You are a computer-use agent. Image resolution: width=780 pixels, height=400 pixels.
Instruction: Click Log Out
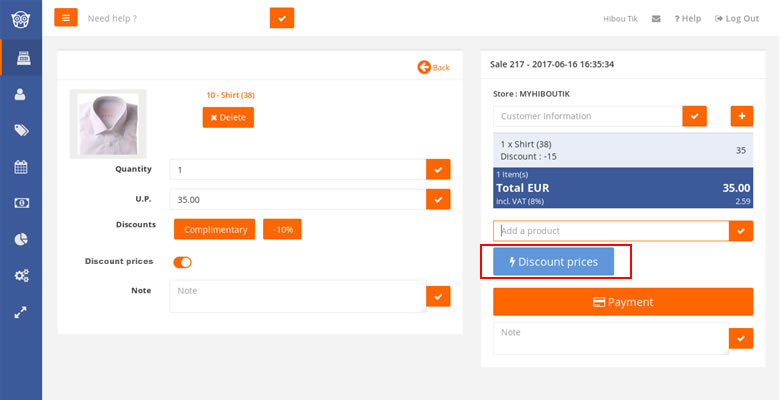pos(737,18)
